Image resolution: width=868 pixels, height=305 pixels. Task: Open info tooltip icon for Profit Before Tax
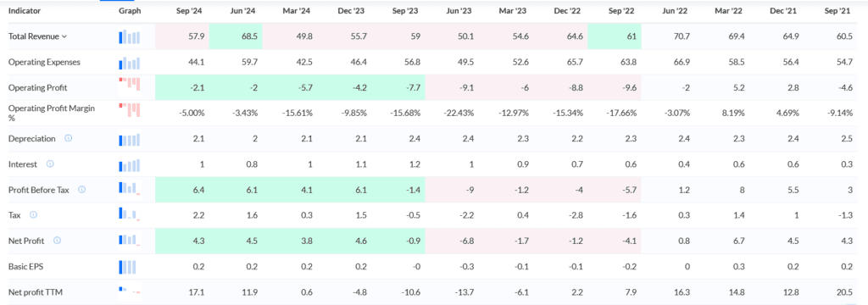point(82,189)
